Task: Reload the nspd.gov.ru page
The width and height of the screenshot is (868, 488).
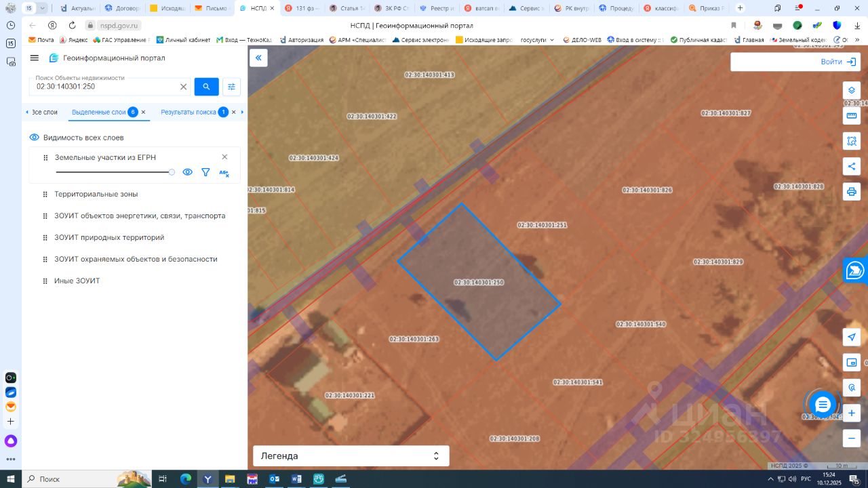Action: (72, 25)
